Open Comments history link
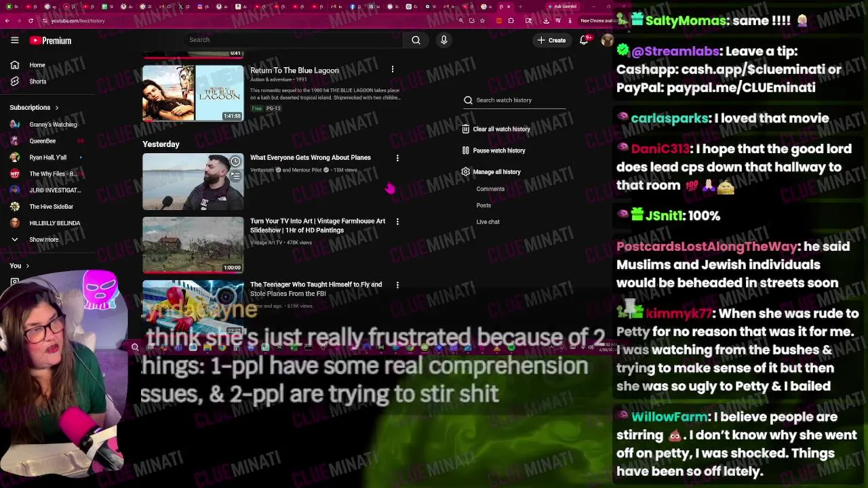Viewport: 868px width, 488px height. click(x=490, y=189)
